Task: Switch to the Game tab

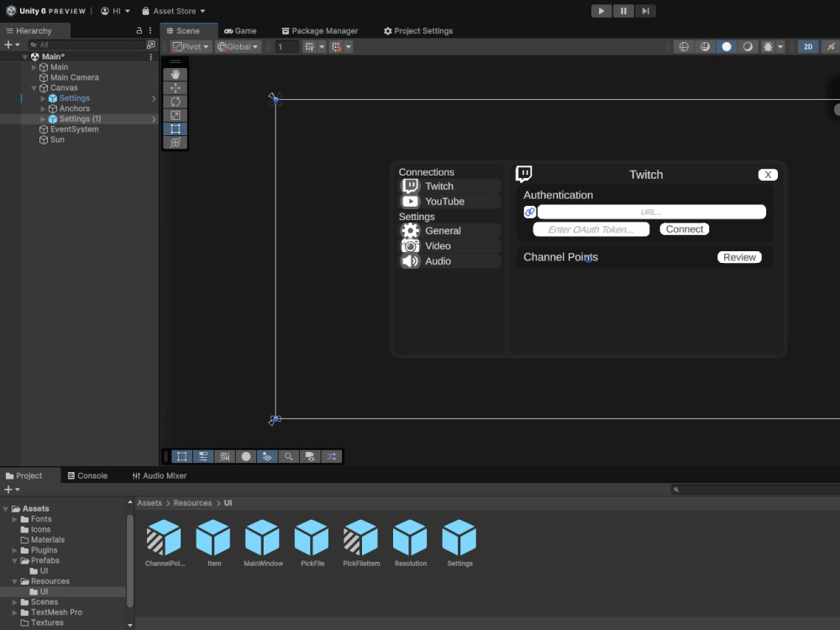Action: click(x=240, y=31)
